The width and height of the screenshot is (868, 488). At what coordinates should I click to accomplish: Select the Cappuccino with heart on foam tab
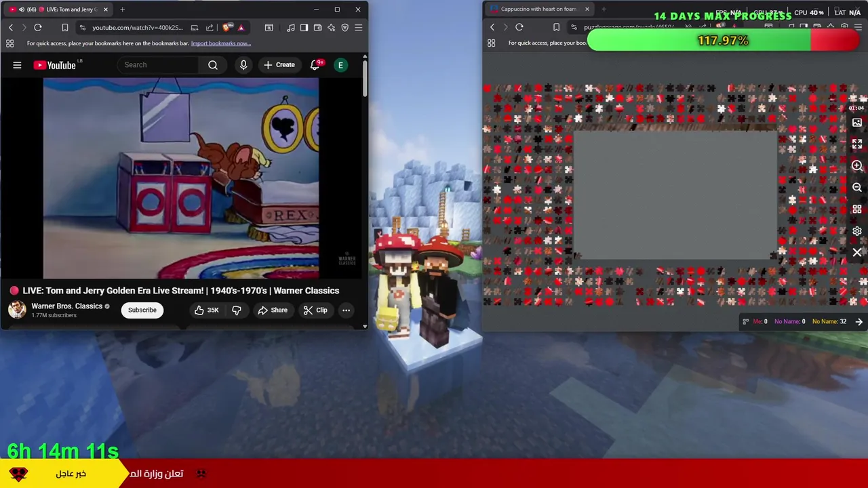click(x=538, y=9)
